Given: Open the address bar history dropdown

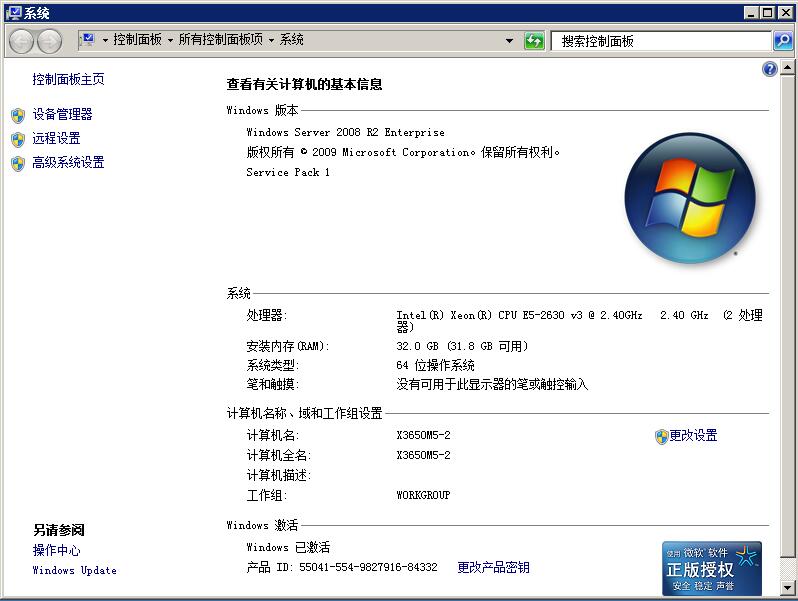Looking at the screenshot, I should click(509, 41).
